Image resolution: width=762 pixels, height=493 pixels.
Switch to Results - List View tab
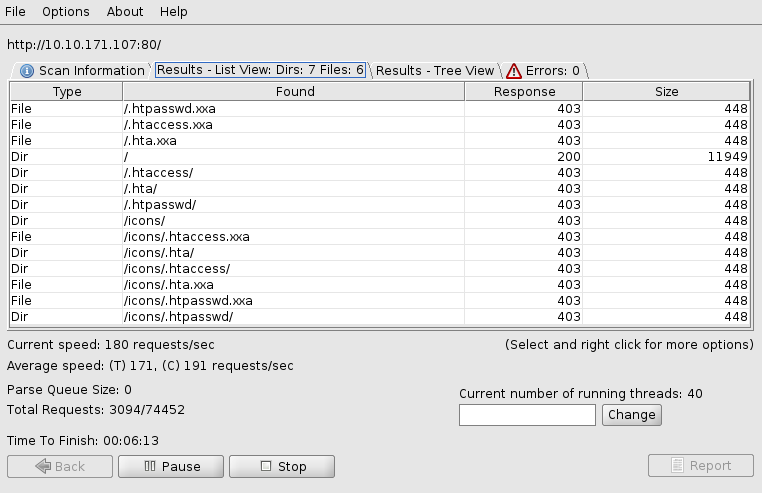pyautogui.click(x=260, y=70)
